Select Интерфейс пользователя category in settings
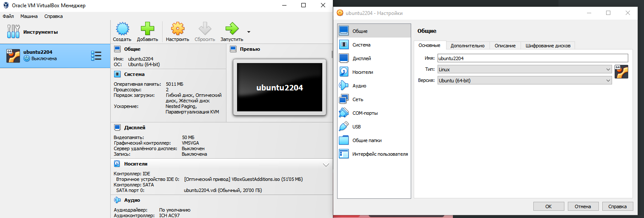The height and width of the screenshot is (218, 644). pyautogui.click(x=375, y=154)
